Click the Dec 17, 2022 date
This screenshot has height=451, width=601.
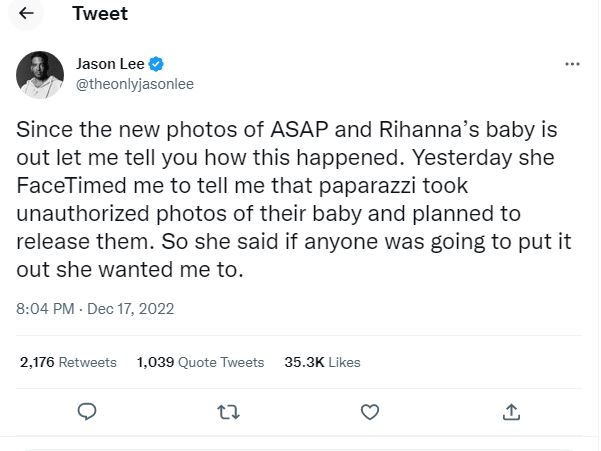pyautogui.click(x=129, y=309)
